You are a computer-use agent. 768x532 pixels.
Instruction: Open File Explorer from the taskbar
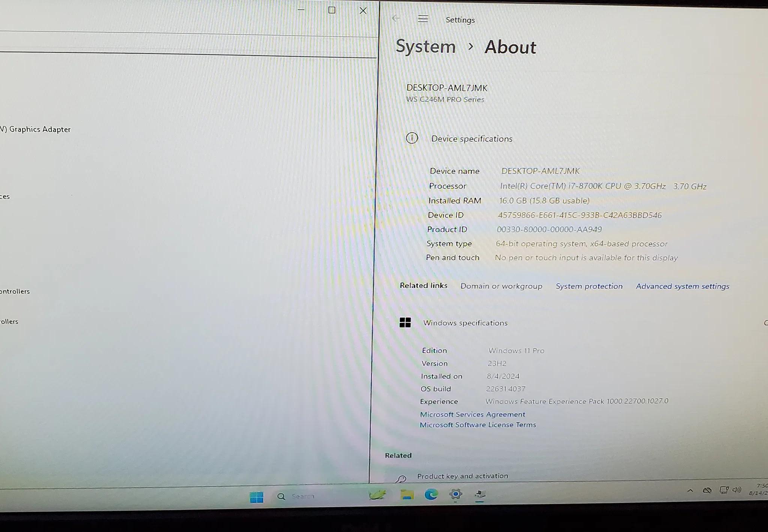click(407, 495)
